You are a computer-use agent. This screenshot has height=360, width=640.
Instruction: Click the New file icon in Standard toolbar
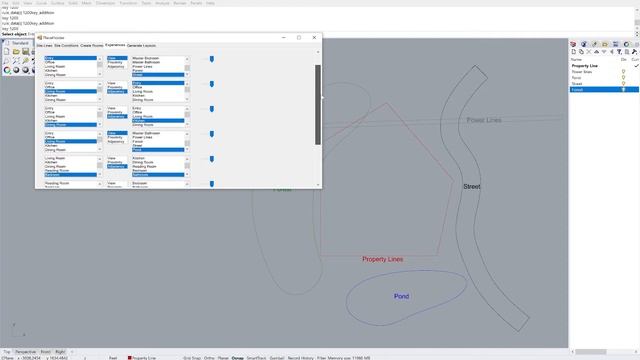point(7,52)
